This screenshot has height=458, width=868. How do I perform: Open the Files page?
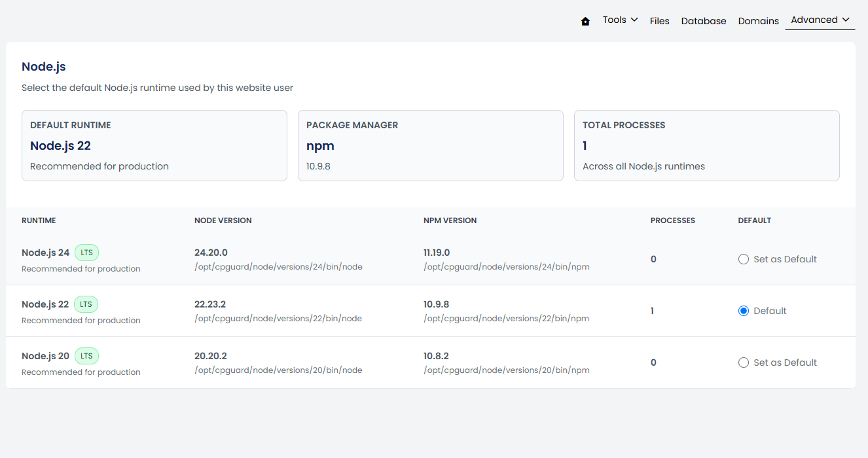click(x=660, y=21)
